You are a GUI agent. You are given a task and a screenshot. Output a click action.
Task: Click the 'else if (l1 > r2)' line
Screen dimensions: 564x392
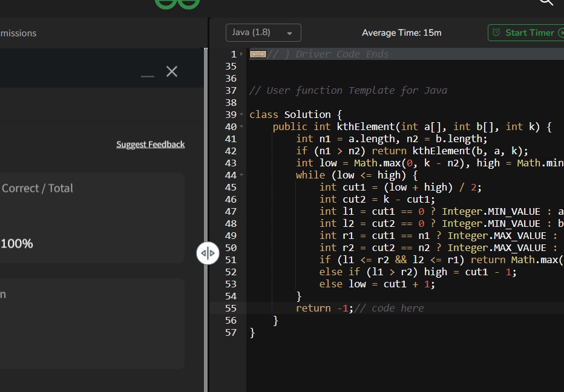[418, 272]
